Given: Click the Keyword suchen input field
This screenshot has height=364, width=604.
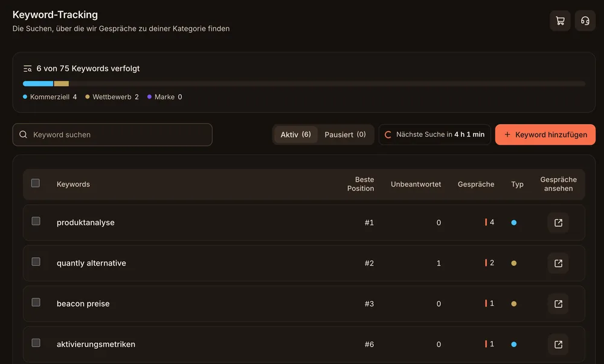Looking at the screenshot, I should pos(112,135).
